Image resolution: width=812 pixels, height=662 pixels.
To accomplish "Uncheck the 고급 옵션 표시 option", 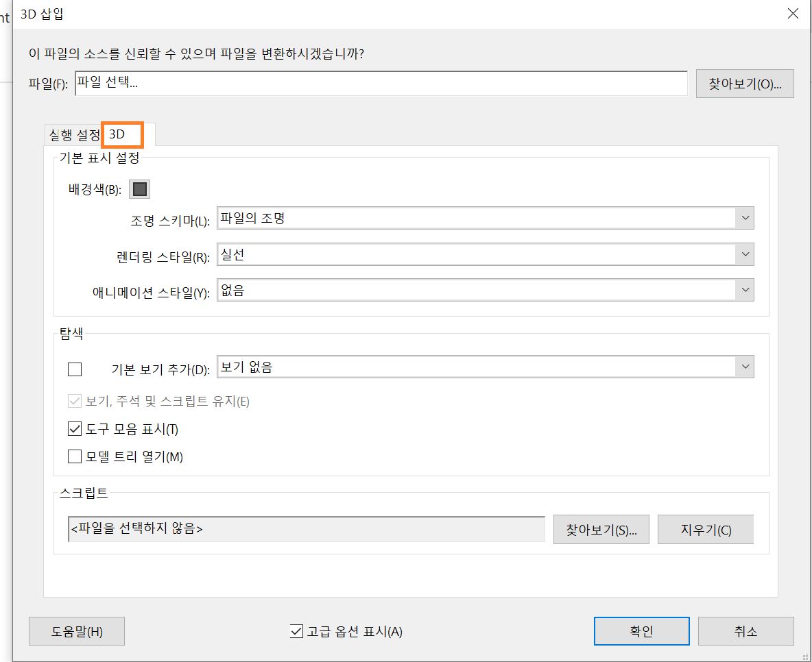I will (298, 631).
